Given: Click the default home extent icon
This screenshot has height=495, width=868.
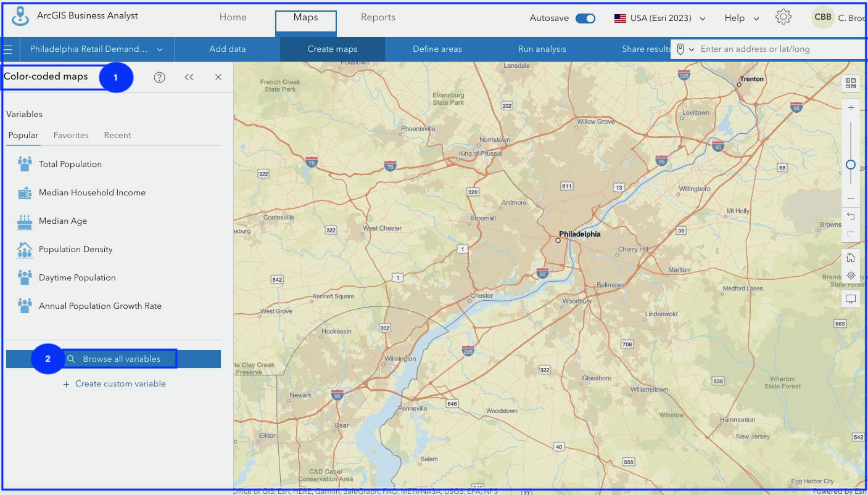Looking at the screenshot, I should pyautogui.click(x=850, y=257).
